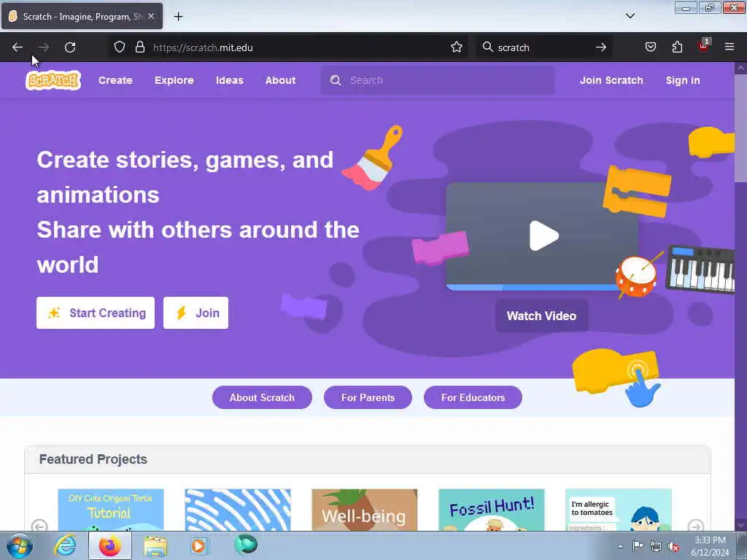This screenshot has height=560, width=747.
Task: Click the magnifier icon in Scratch search
Action: (336, 80)
